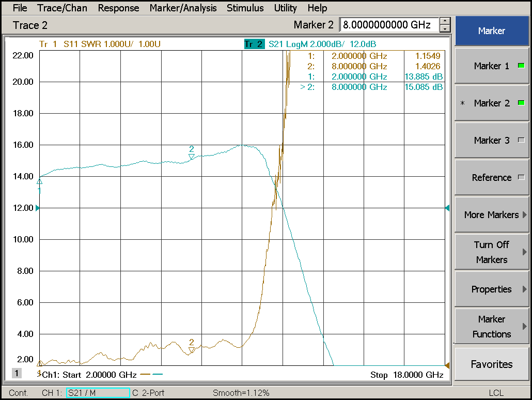Open the Help menu

click(317, 8)
